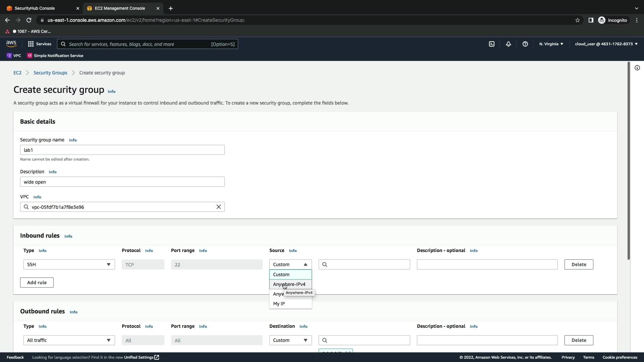This screenshot has width=644, height=362.
Task: Open the Services grid menu icon
Action: (x=31, y=44)
